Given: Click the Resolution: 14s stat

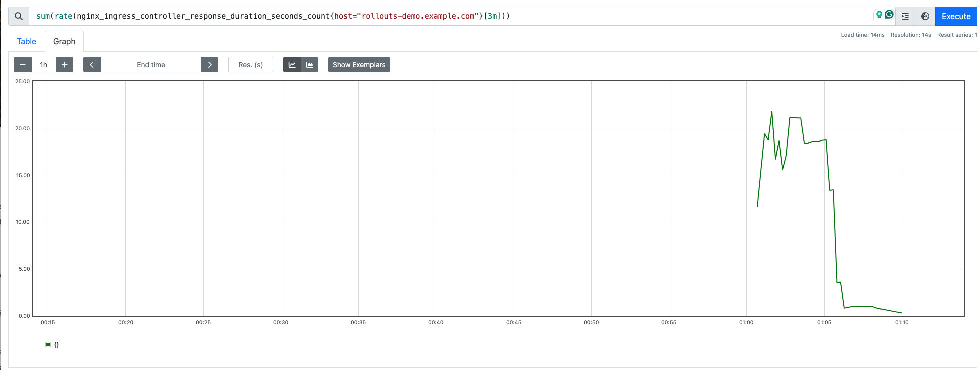Looking at the screenshot, I should point(911,35).
